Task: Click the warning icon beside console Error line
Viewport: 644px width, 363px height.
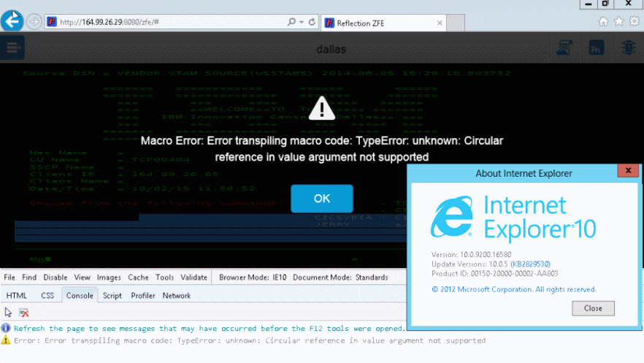Action: (6, 340)
